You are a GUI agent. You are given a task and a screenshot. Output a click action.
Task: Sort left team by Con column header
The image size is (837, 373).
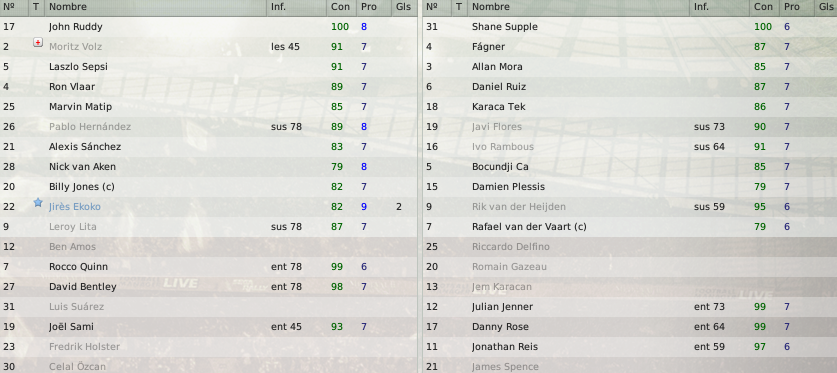pyautogui.click(x=342, y=7)
